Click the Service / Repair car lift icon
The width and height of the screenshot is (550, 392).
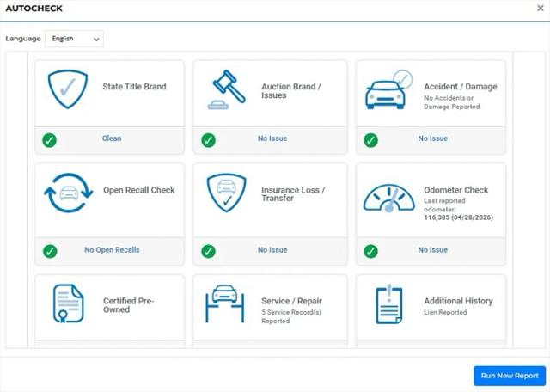tap(224, 303)
